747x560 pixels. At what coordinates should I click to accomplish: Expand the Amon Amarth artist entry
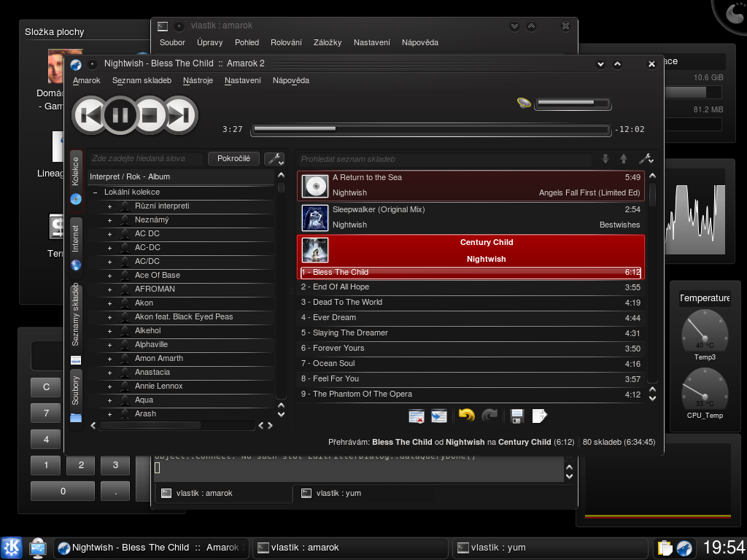109,359
